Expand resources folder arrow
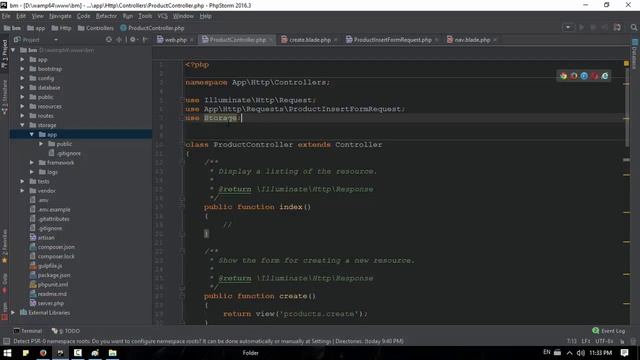The height and width of the screenshot is (360, 640). pyautogui.click(x=22, y=106)
